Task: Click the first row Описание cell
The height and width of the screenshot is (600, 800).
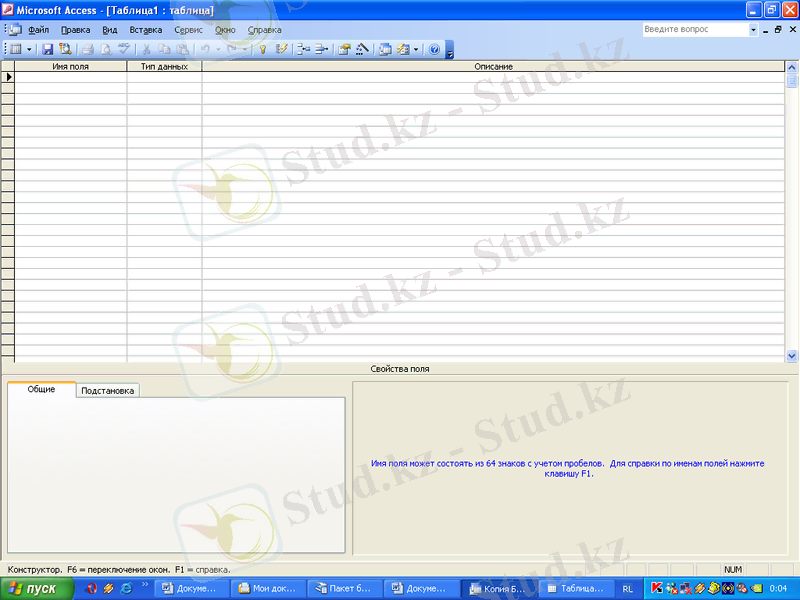Action: pyautogui.click(x=493, y=77)
